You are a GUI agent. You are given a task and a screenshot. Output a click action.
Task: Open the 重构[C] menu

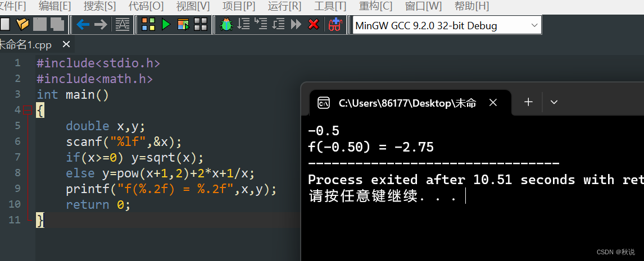click(x=376, y=6)
